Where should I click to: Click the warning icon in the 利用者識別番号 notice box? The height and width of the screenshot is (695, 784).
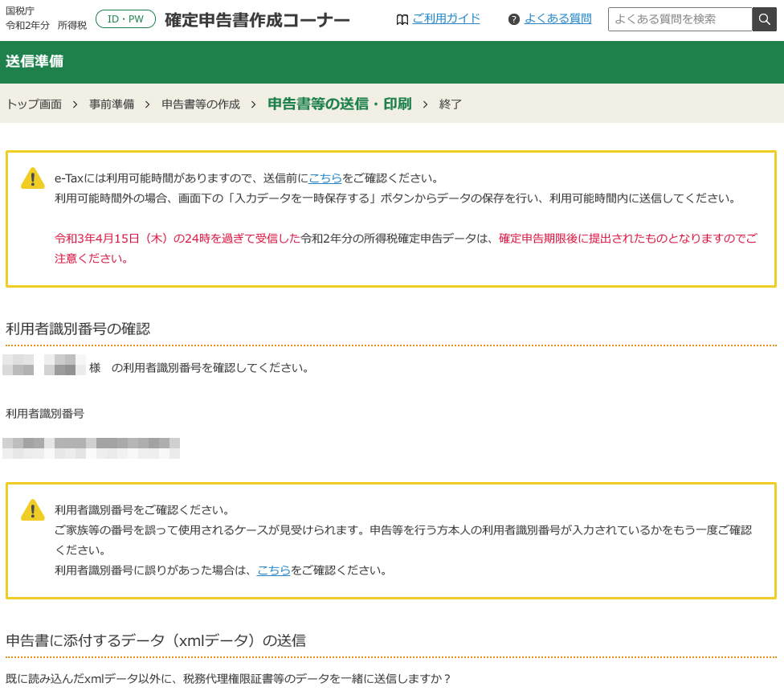[32, 511]
